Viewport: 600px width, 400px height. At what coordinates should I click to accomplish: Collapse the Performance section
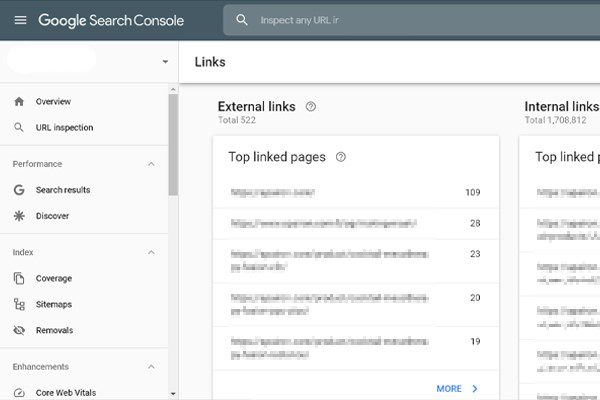tap(152, 164)
